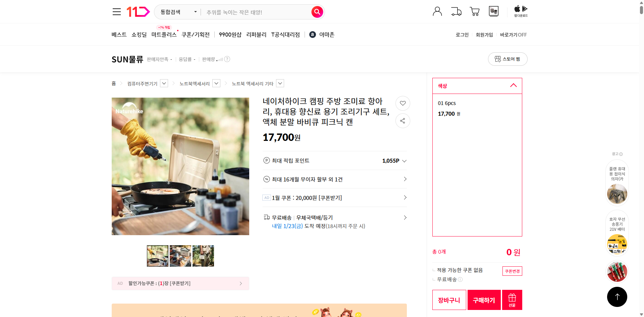
Task: Click the scroll-to-top arrow button
Action: [617, 297]
